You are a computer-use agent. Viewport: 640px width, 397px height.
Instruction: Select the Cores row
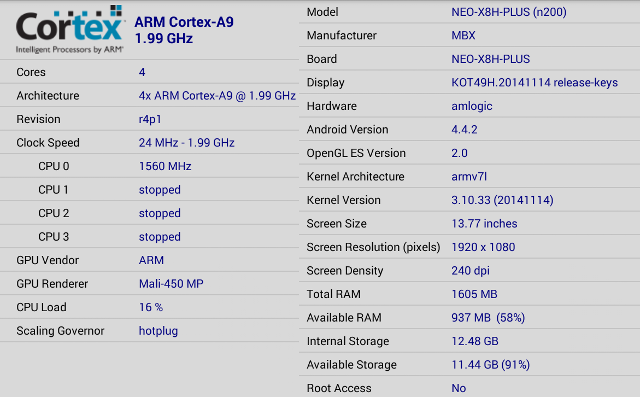(x=149, y=72)
